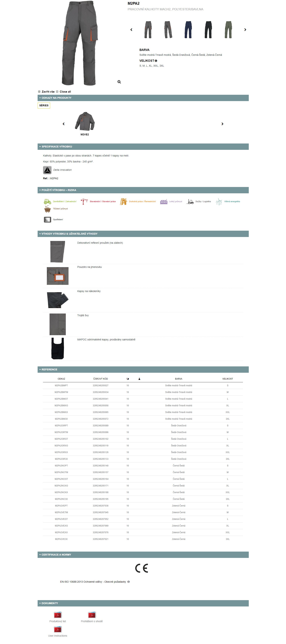Click the triple seams feature image
This screenshot has height=644, width=286.
point(58,324)
